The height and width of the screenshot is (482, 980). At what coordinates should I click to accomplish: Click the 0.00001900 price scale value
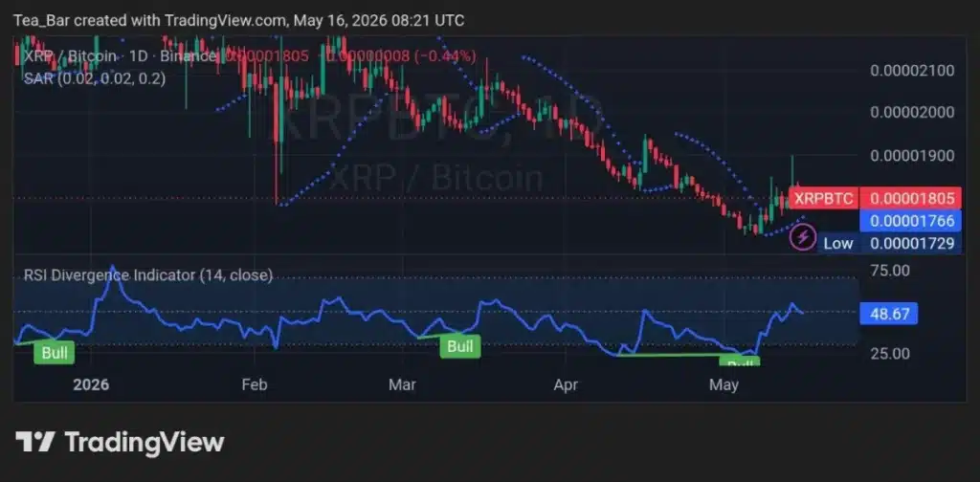912,156
